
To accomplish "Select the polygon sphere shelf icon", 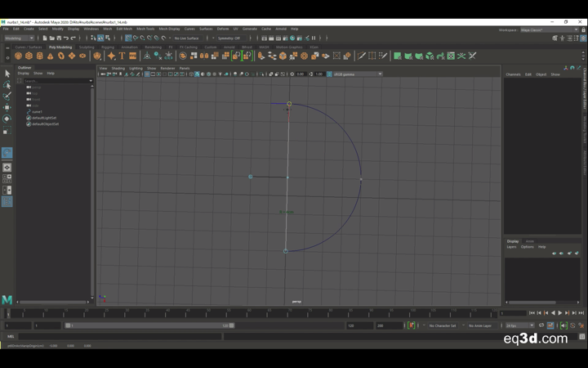I will (x=18, y=56).
